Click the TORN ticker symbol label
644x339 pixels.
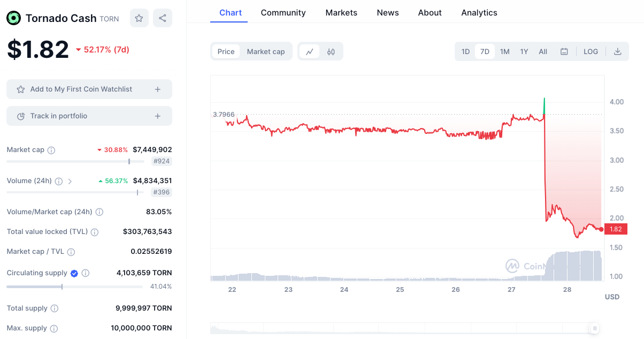[110, 19]
